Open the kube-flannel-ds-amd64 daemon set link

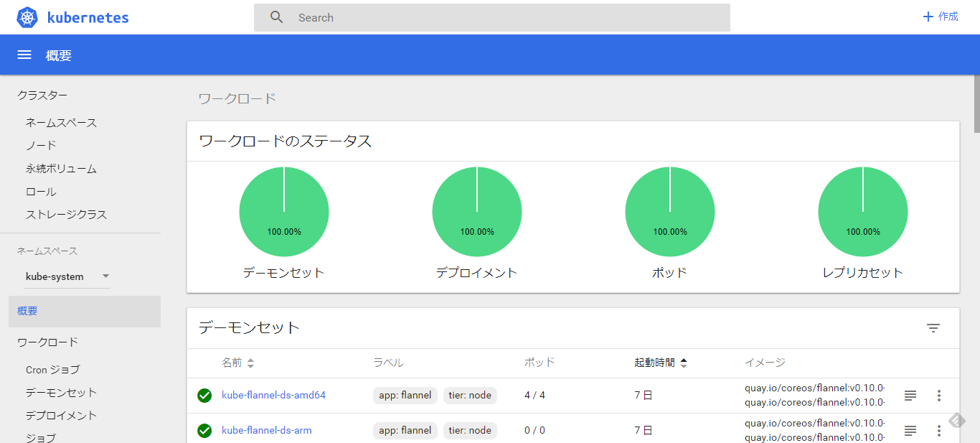[x=273, y=395]
